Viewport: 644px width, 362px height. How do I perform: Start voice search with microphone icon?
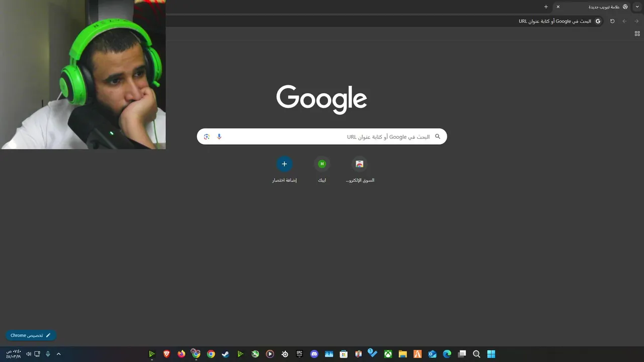[x=219, y=137]
